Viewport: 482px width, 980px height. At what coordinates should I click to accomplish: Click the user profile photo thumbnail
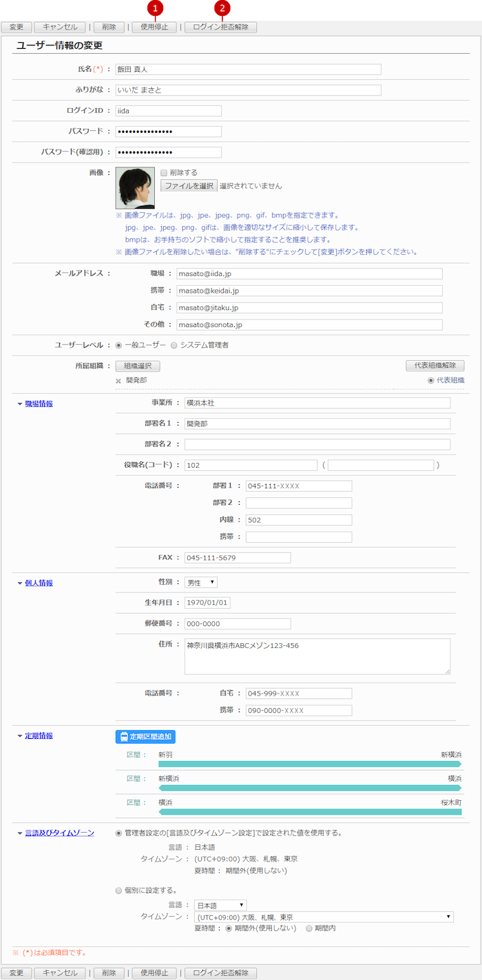tap(135, 188)
